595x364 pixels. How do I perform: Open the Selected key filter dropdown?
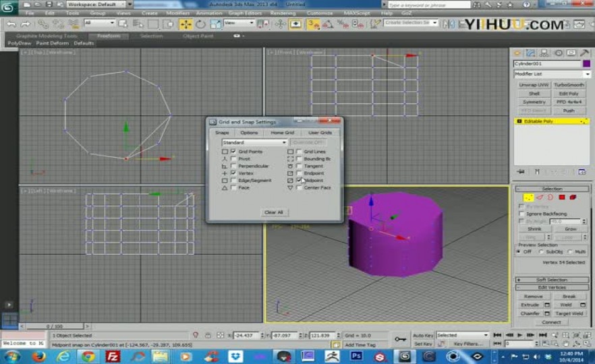point(462,335)
